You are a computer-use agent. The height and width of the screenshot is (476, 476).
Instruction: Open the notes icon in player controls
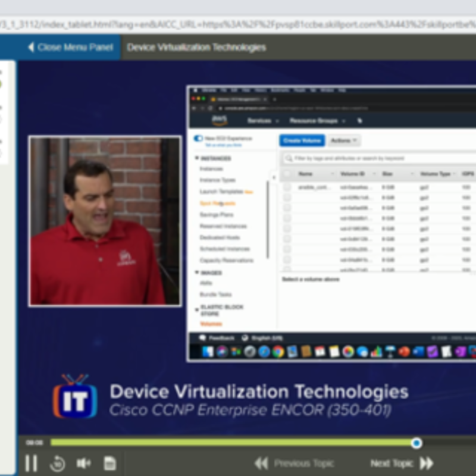[109, 464]
